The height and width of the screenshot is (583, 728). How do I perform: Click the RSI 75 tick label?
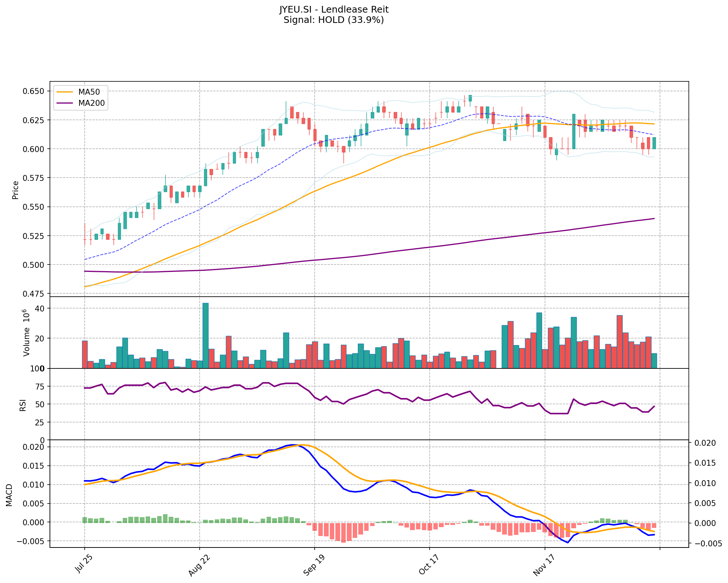(40, 387)
